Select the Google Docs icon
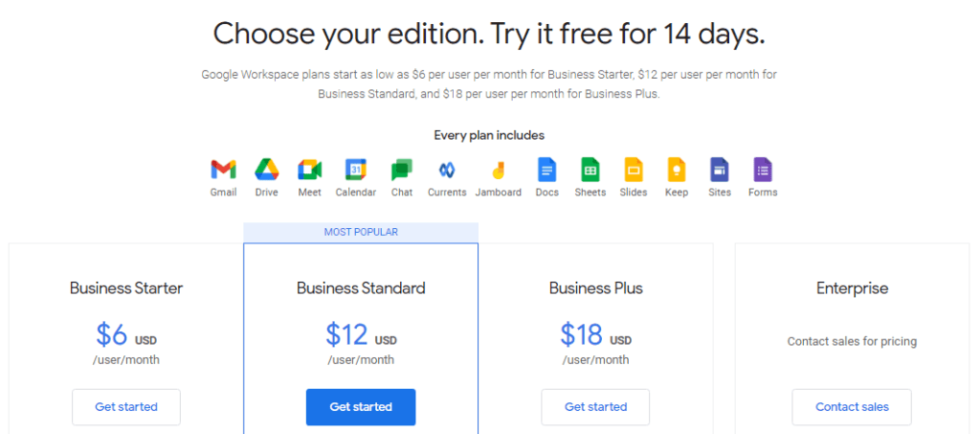This screenshot has height=434, width=980. [x=546, y=171]
